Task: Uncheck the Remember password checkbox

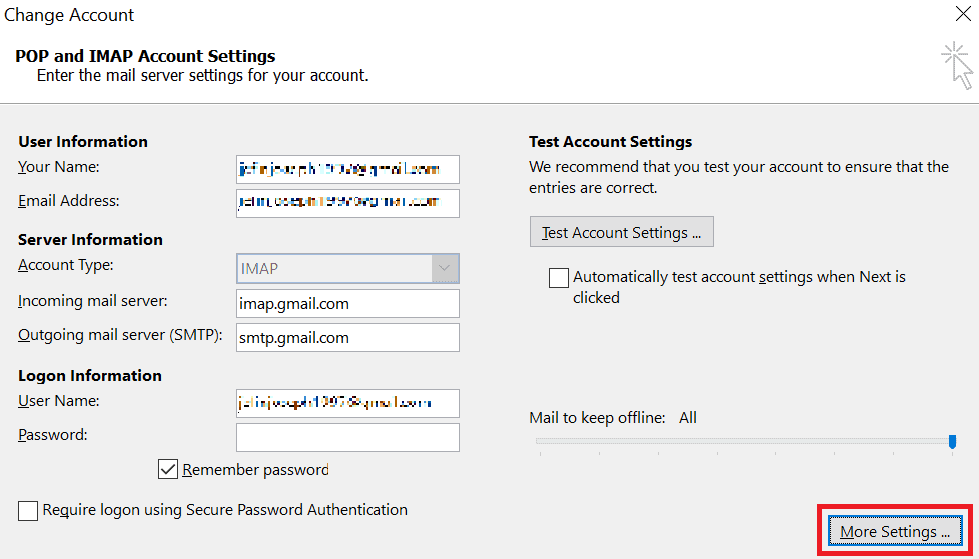Action: (x=168, y=469)
